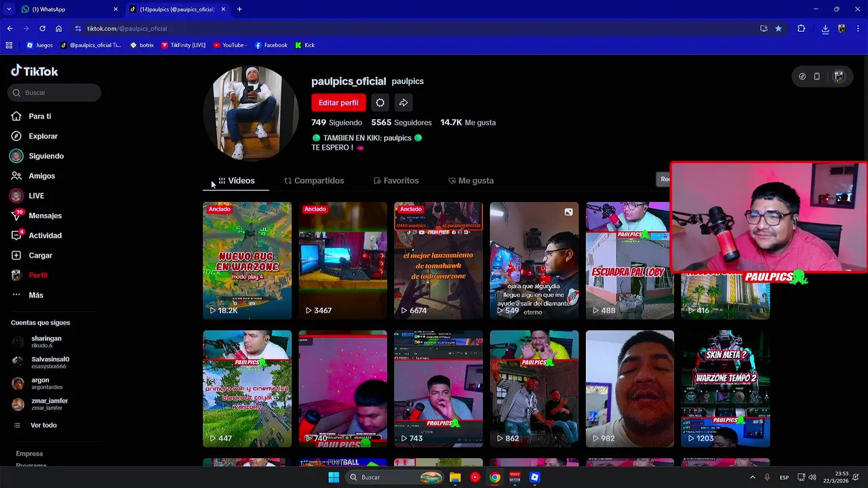Open the video with 982 views
The height and width of the screenshot is (488, 868).
pos(630,388)
